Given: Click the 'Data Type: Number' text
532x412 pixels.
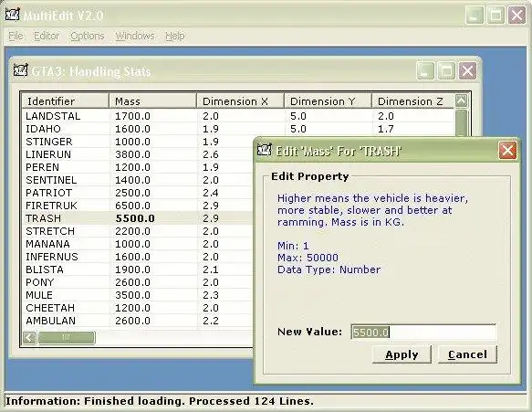Looking at the screenshot, I should point(329,269).
